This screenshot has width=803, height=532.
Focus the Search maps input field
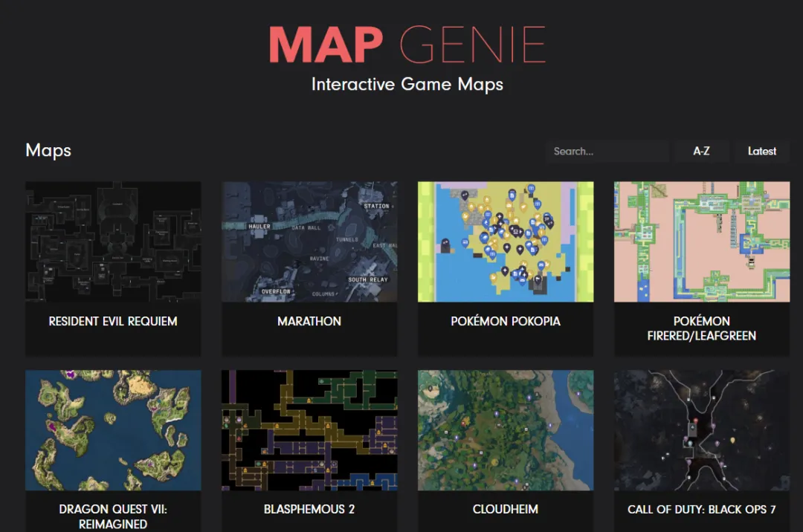(x=607, y=152)
